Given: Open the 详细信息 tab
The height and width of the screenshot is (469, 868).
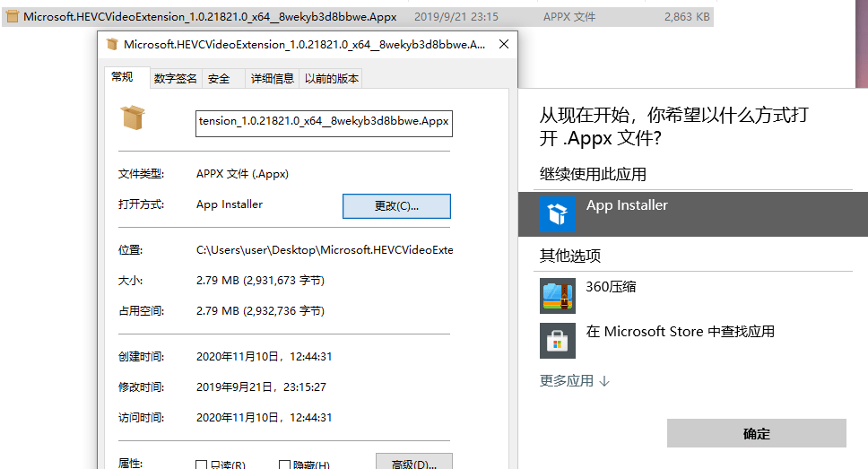Looking at the screenshot, I should pyautogui.click(x=273, y=79).
